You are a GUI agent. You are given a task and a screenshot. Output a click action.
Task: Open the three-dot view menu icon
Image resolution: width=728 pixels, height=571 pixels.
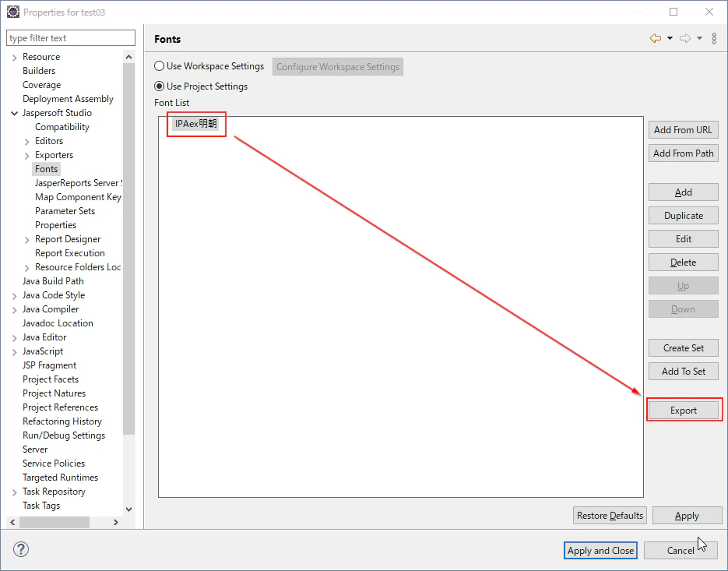[x=714, y=39]
